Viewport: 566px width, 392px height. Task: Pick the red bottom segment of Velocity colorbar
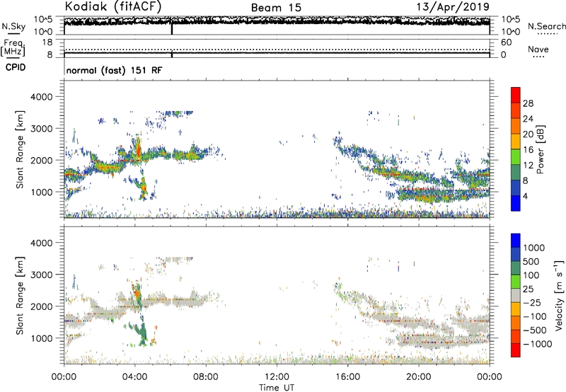516,350
